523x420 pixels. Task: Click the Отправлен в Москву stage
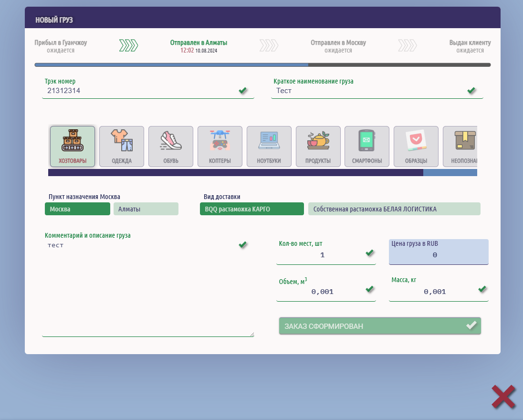coord(338,46)
